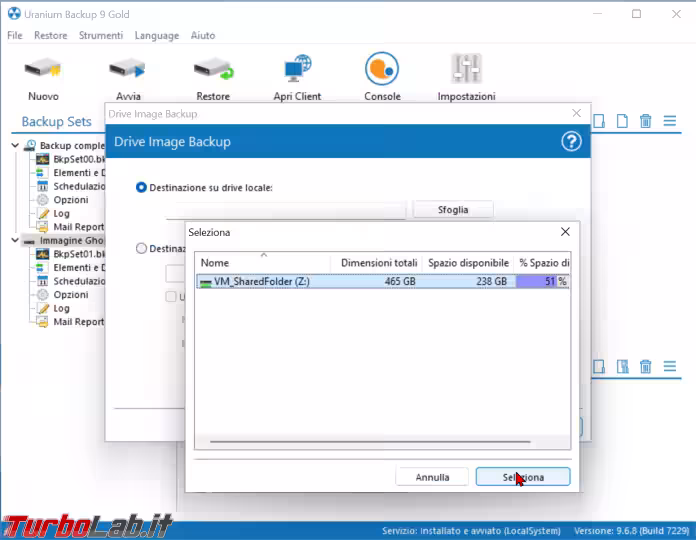Click the horizontal scrollbar in drive list

point(370,441)
